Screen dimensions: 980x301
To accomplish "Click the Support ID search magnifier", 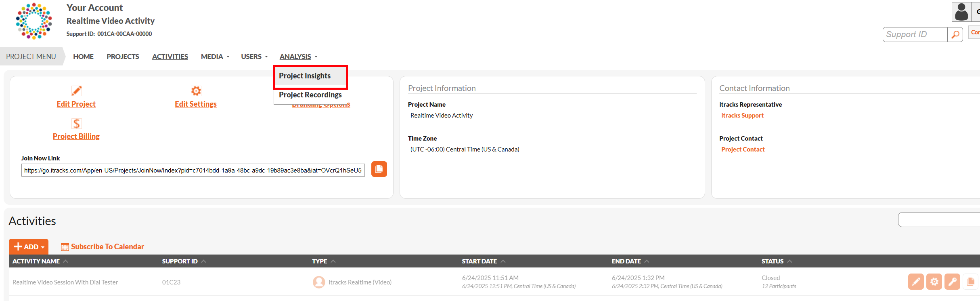I will [955, 35].
